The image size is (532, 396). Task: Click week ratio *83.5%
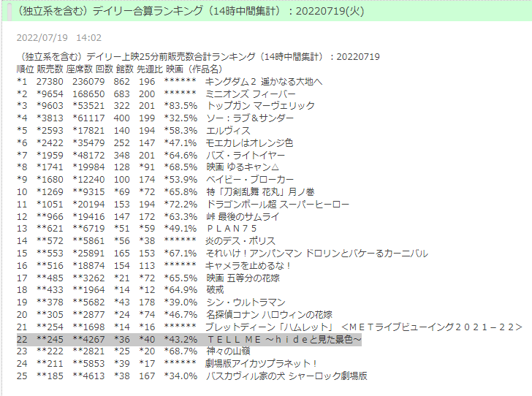click(180, 106)
